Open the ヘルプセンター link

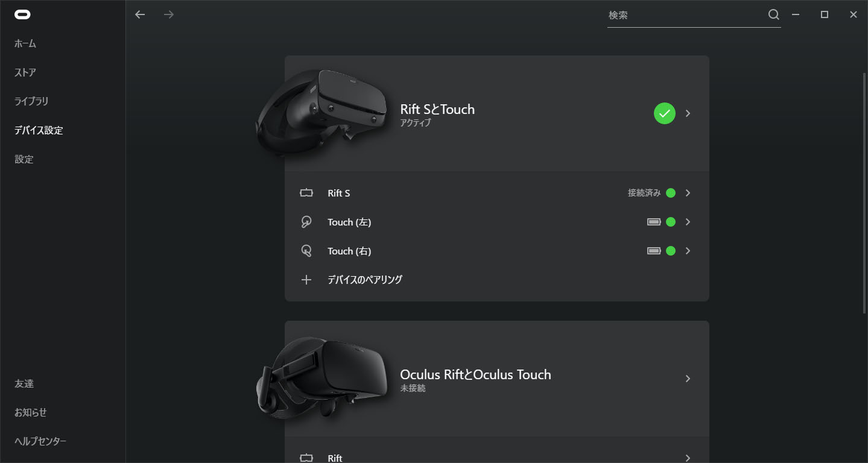tap(40, 441)
